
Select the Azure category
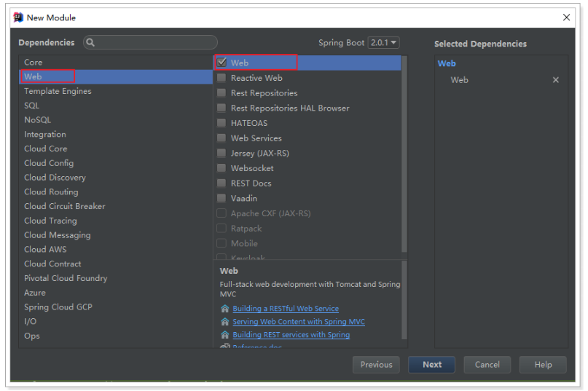tap(116, 293)
